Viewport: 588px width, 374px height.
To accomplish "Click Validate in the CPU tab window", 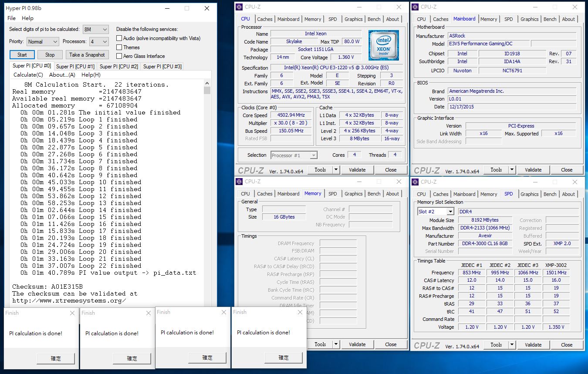I will click(357, 170).
